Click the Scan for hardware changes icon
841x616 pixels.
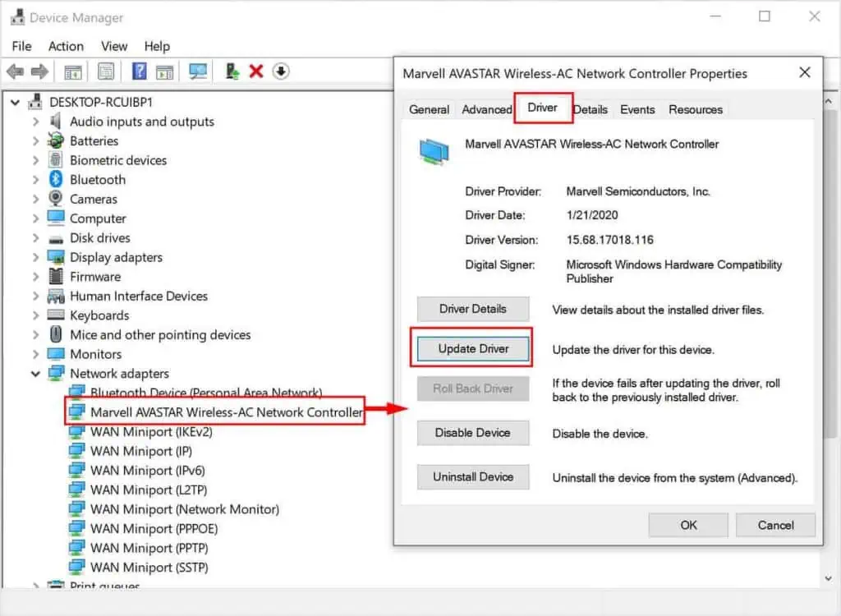(197, 71)
